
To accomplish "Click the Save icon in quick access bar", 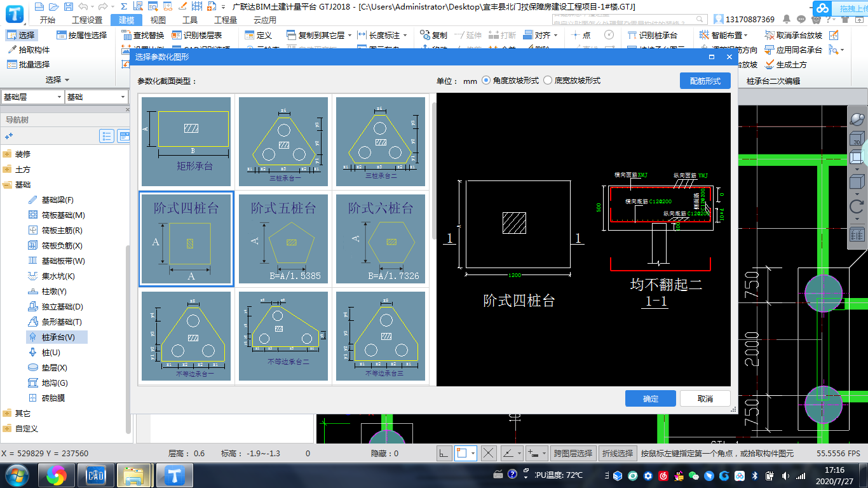I will [69, 6].
